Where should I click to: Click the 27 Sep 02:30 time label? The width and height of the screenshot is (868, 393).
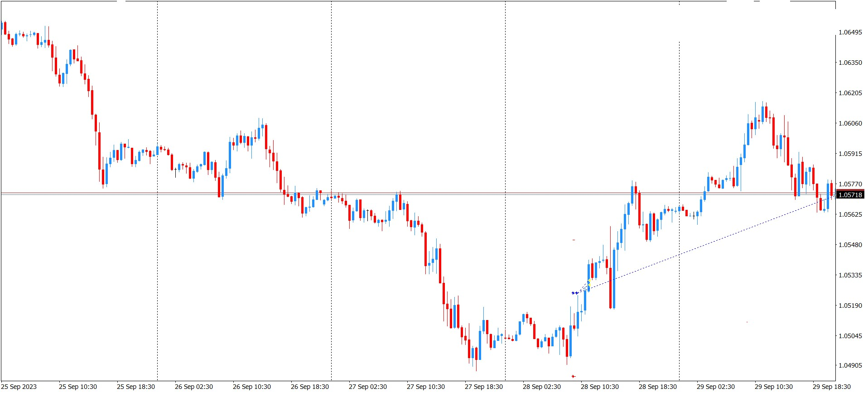[x=368, y=387]
